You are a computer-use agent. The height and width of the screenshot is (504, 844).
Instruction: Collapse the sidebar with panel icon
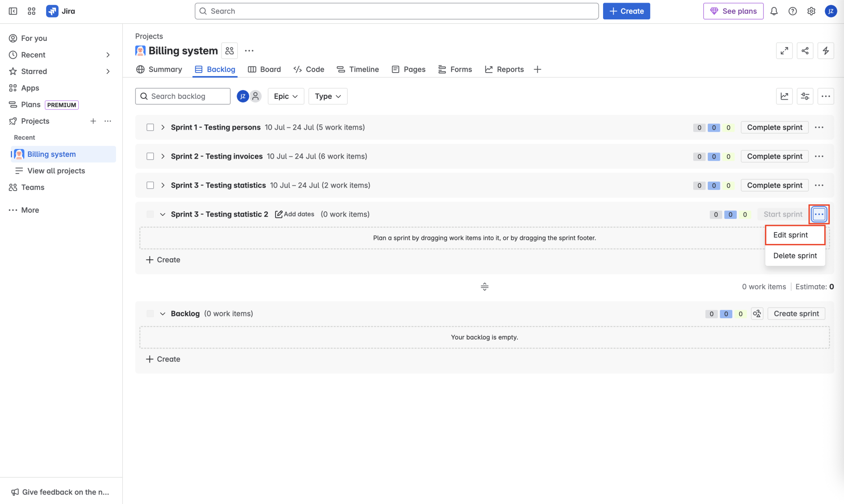[13, 11]
